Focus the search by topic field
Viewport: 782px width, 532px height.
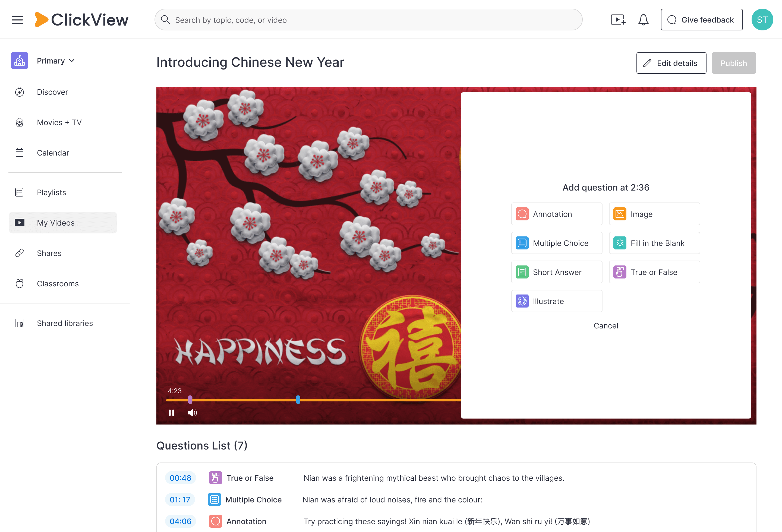pos(368,20)
